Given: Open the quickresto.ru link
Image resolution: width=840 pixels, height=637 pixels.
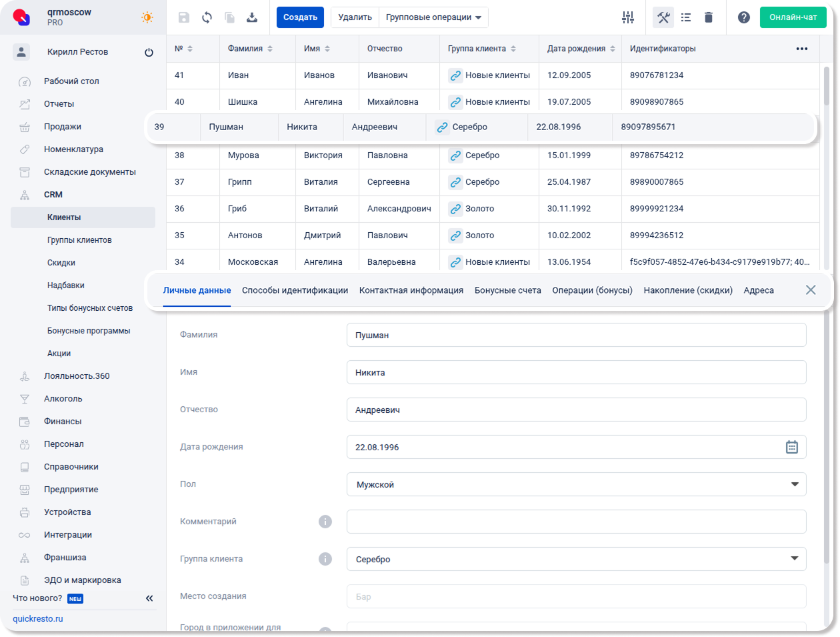Looking at the screenshot, I should click(38, 619).
